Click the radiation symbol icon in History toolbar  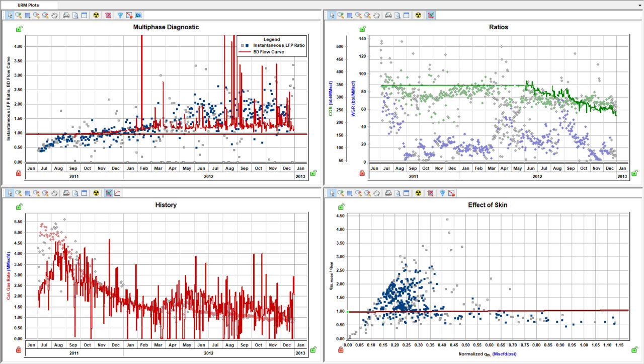[x=96, y=193]
